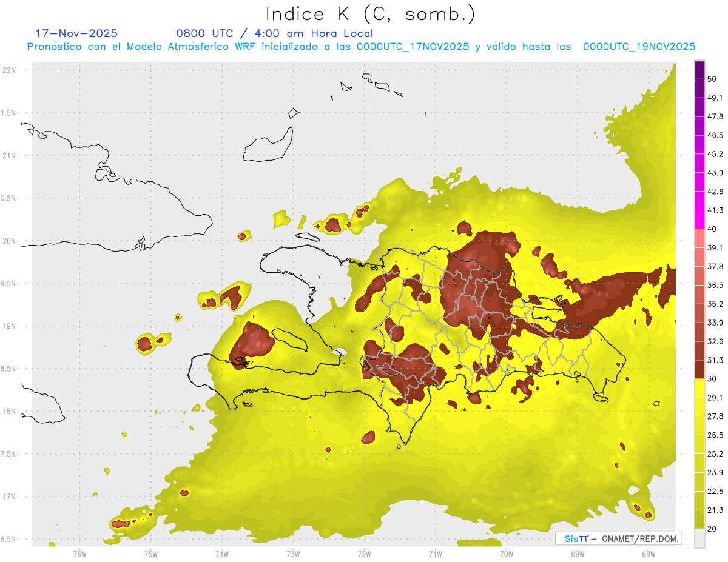Screen dimensions: 728x562
Task: Click the color scale value "41.3"
Action: tap(715, 210)
